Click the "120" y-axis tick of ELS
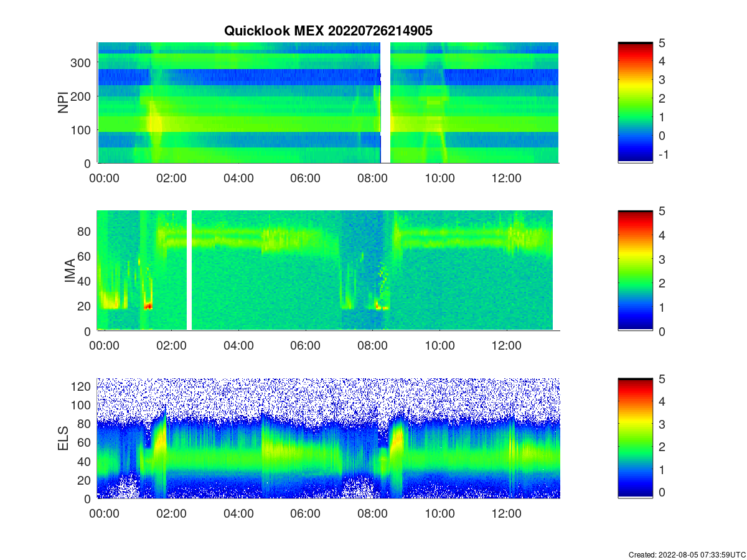The height and width of the screenshot is (560, 747). (x=82, y=386)
